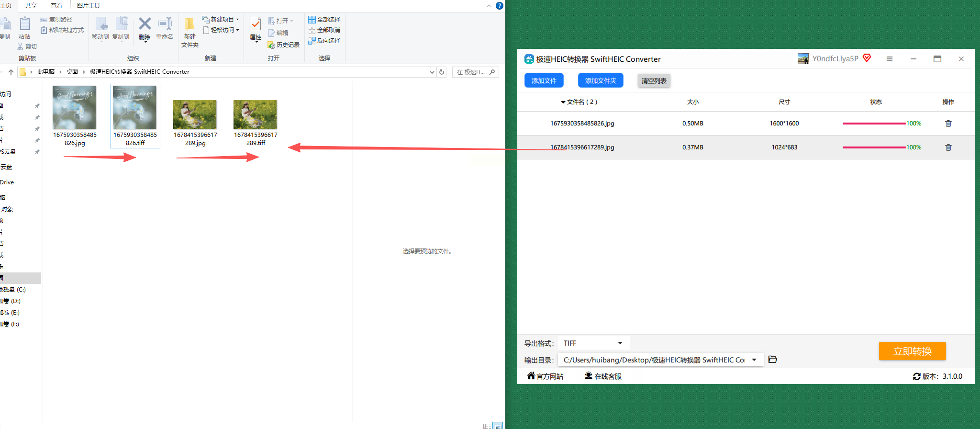Expand breadcrumb chevron after 此电脑
This screenshot has width=980, height=429.
tap(60, 72)
